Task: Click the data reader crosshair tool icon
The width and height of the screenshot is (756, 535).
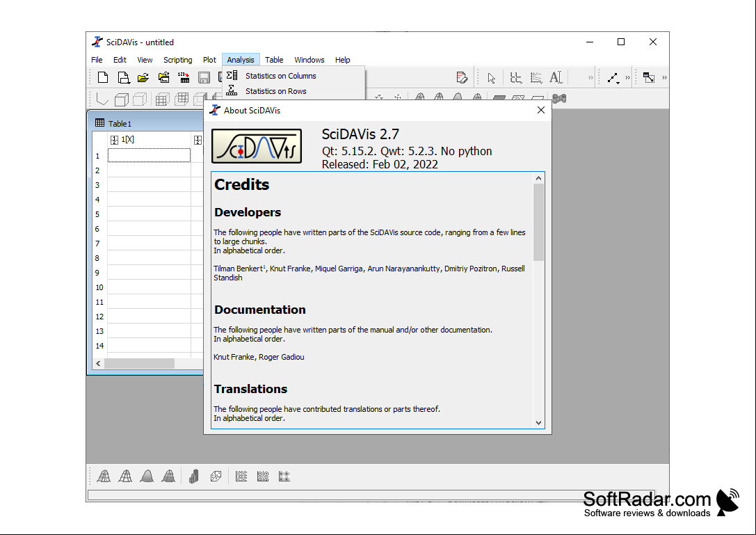Action: click(x=516, y=77)
